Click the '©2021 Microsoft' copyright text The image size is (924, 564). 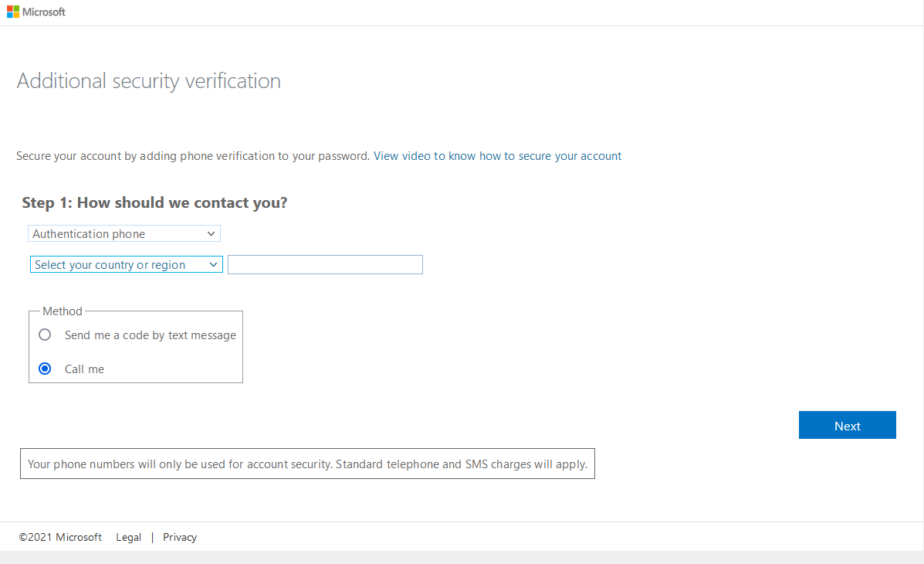tap(60, 538)
